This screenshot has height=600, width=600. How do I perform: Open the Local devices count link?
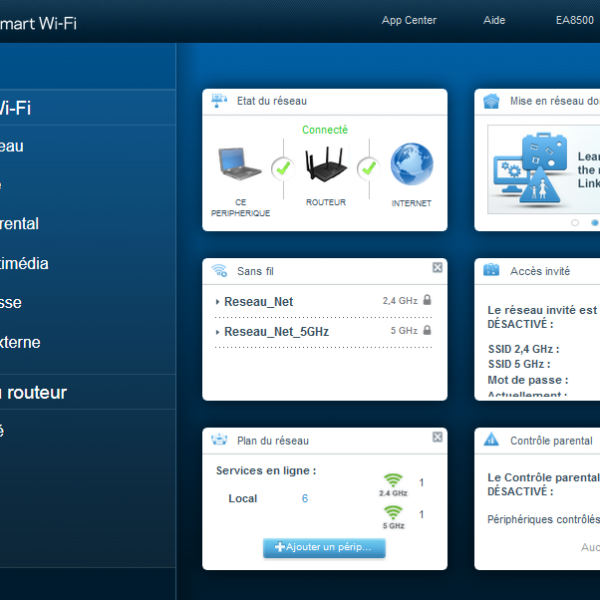[304, 498]
